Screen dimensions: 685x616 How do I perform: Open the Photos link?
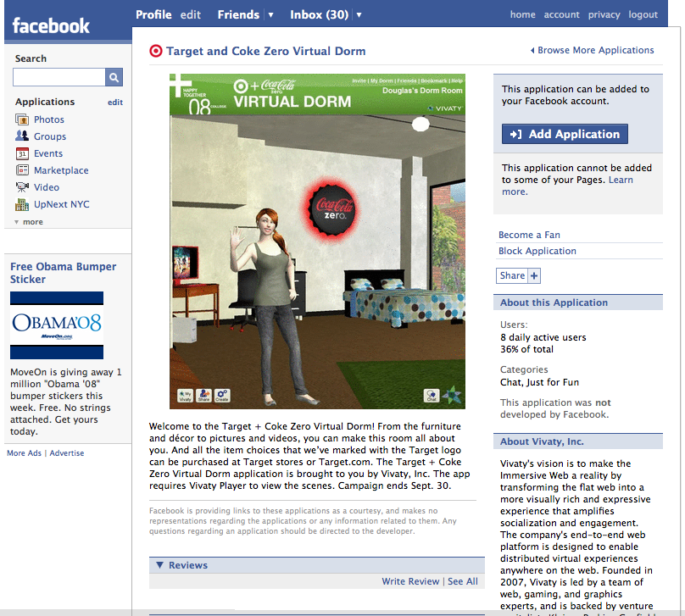pos(49,119)
